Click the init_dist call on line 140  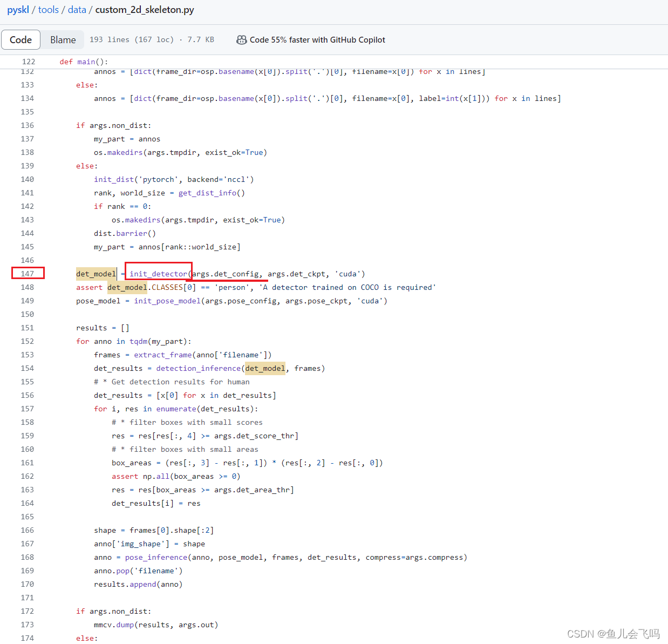(113, 179)
